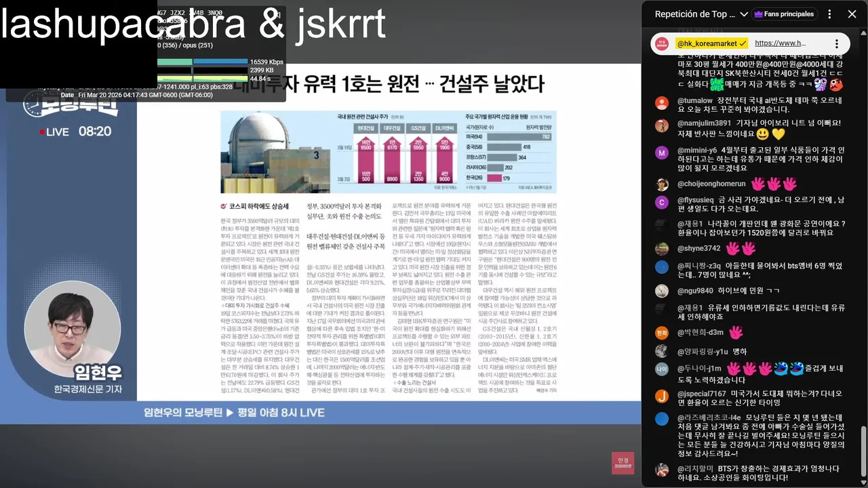
Task: Click the @flysusieq purple C avatar
Action: point(662,202)
